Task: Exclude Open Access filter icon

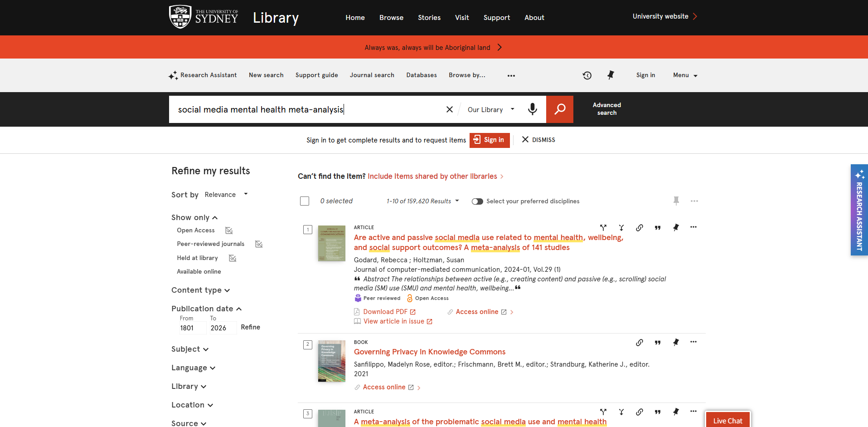Action: click(229, 231)
